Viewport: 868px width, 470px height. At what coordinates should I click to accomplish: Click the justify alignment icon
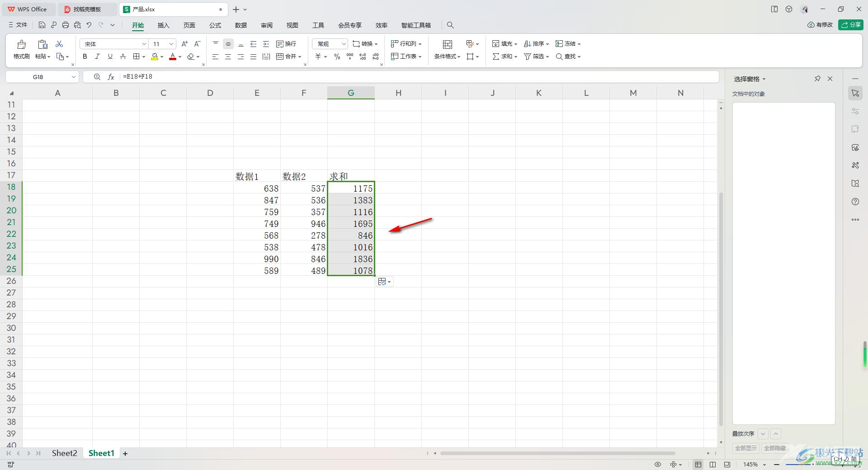(x=254, y=56)
